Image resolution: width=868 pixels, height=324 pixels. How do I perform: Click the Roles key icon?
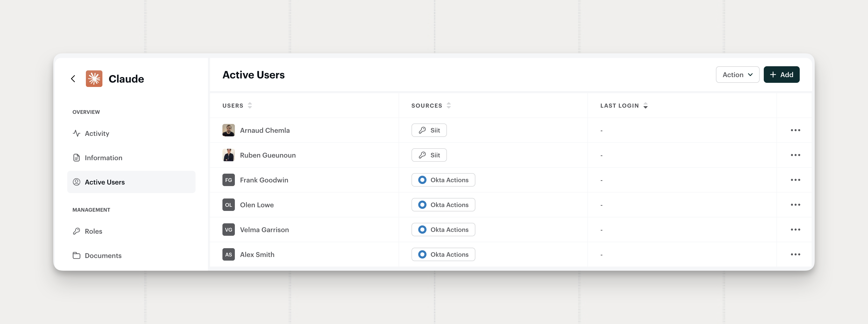77,231
